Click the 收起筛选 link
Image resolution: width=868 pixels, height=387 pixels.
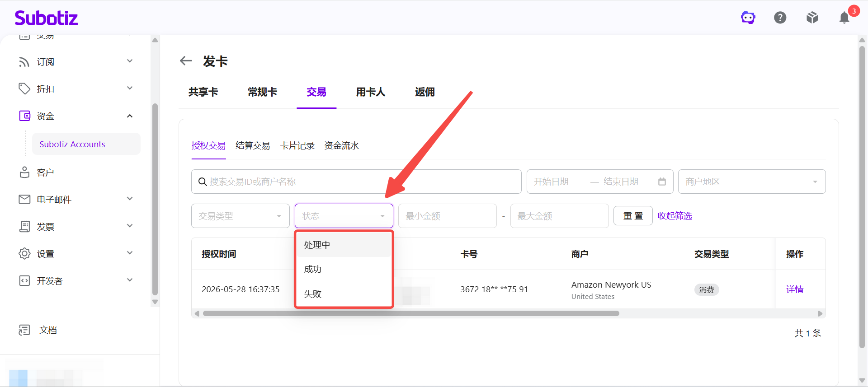(x=675, y=216)
